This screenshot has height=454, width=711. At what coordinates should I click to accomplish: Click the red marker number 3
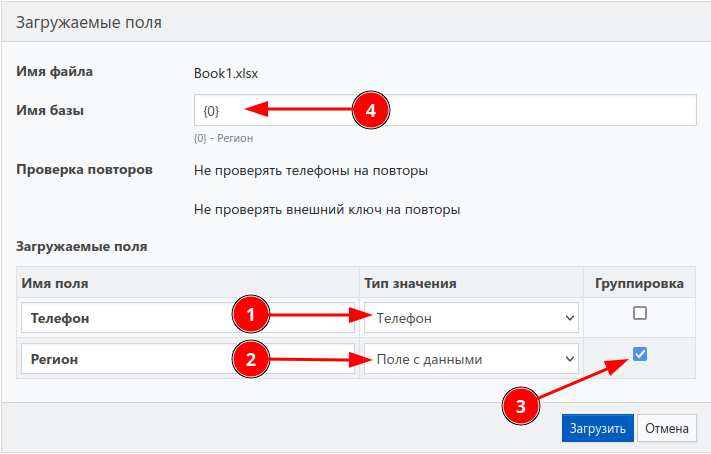(x=517, y=405)
